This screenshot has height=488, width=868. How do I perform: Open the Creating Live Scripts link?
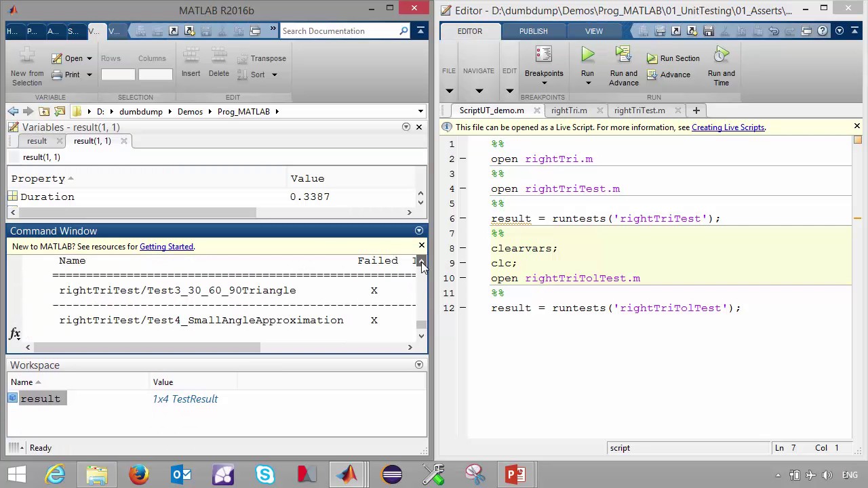(x=728, y=127)
